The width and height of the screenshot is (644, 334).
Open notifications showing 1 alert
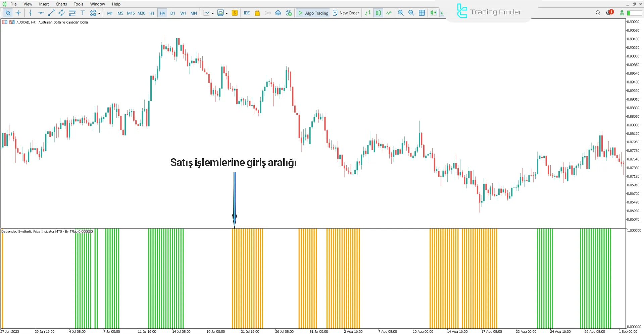(609, 12)
